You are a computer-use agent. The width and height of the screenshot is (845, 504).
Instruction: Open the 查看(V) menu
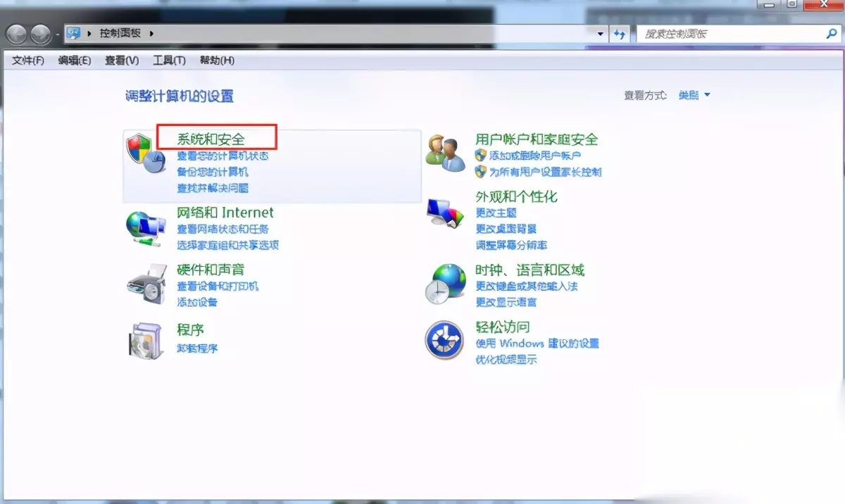(x=122, y=61)
